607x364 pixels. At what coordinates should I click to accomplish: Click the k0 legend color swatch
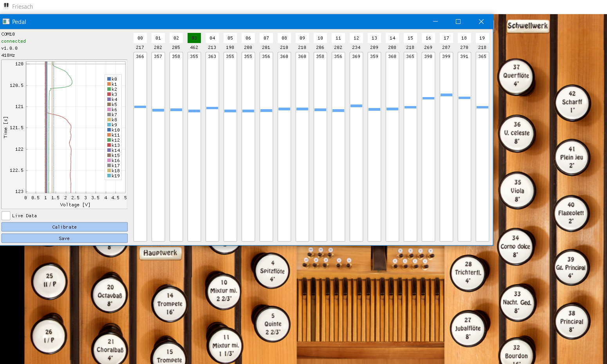(109, 79)
